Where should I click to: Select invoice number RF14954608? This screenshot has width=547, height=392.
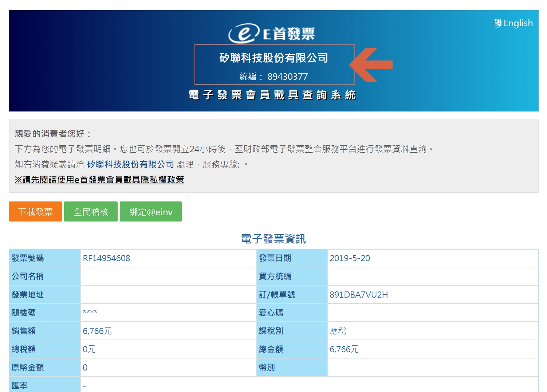point(106,258)
